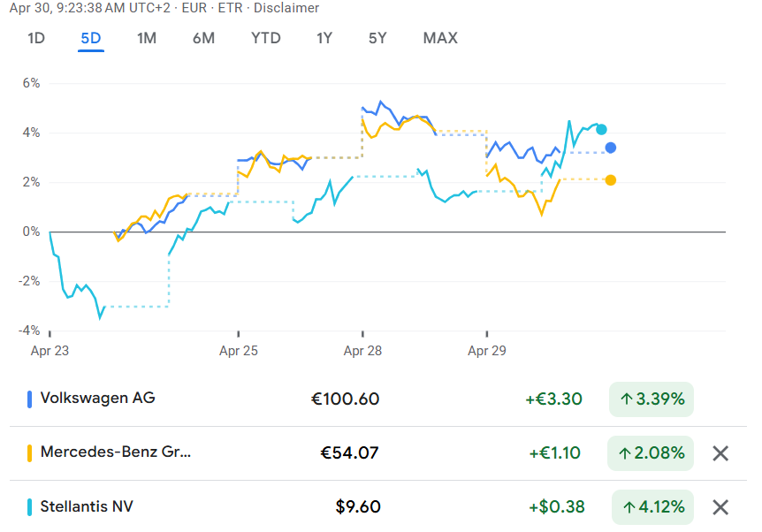Select the 5D time range tab

pos(91,38)
